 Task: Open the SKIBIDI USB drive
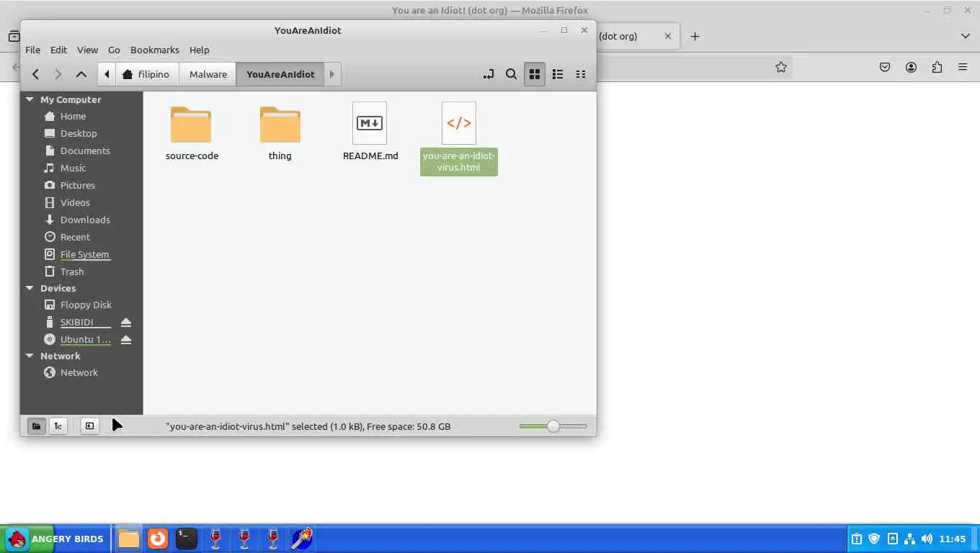tap(76, 322)
